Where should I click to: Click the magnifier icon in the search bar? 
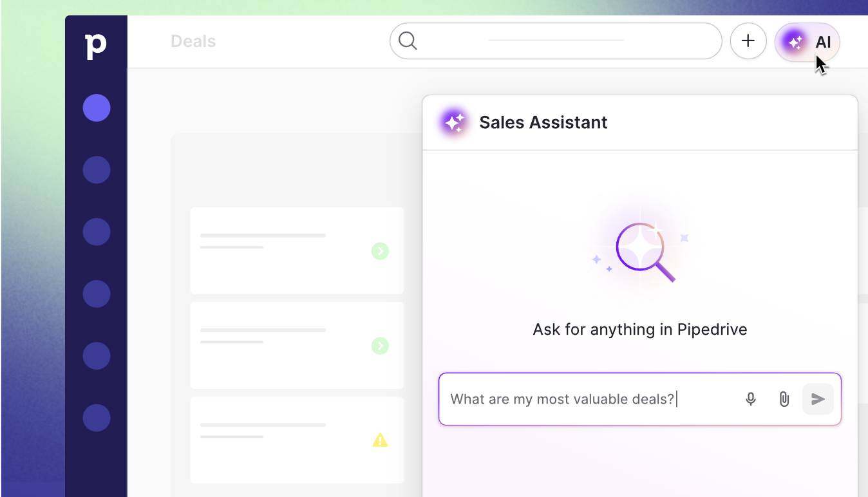(x=408, y=41)
